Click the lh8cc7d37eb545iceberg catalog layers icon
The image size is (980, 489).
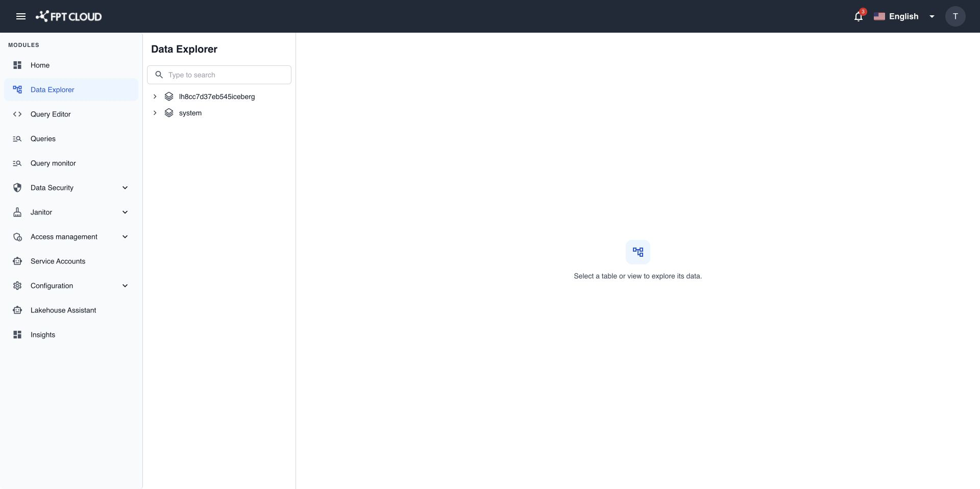[169, 96]
